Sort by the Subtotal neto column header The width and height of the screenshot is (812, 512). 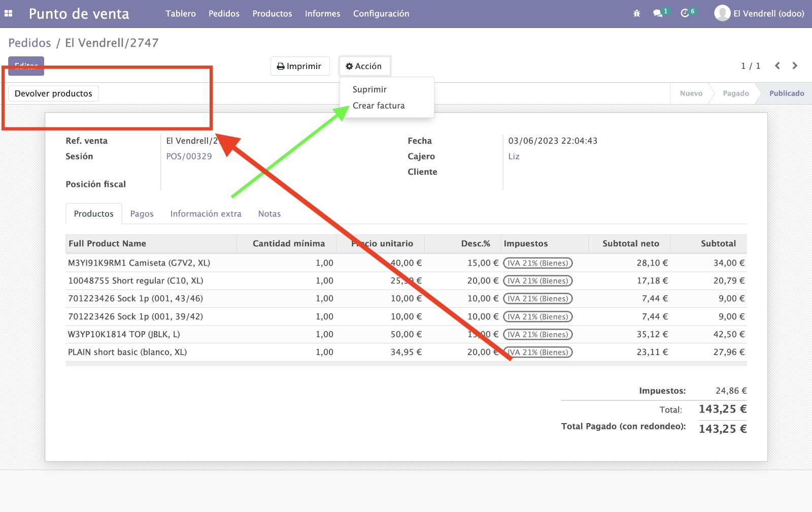[630, 244]
